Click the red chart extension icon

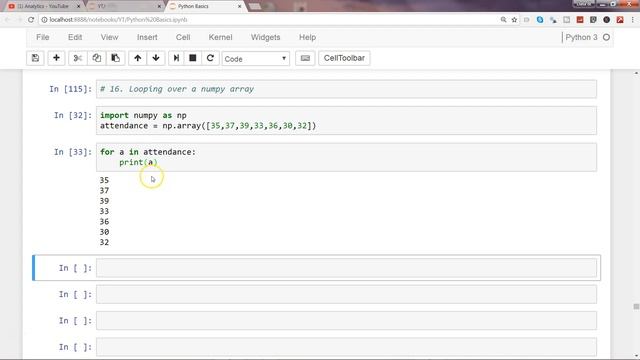click(x=580, y=20)
